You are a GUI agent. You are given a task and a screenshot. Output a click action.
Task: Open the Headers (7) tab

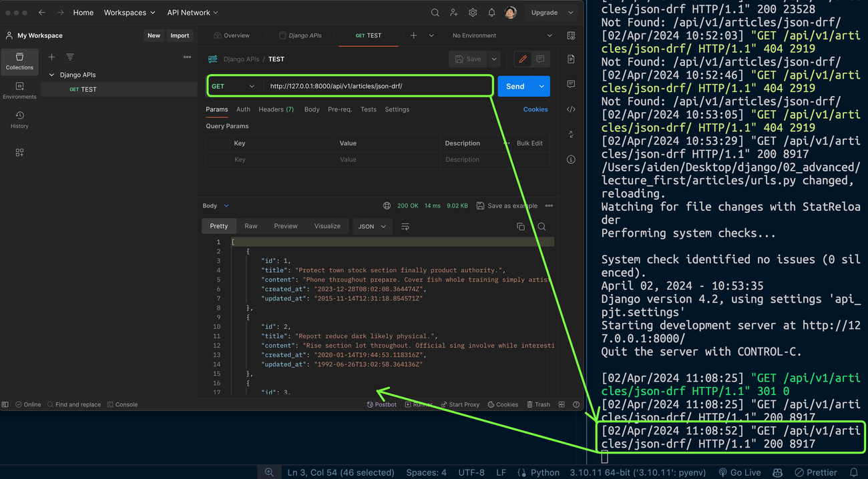pyautogui.click(x=276, y=109)
